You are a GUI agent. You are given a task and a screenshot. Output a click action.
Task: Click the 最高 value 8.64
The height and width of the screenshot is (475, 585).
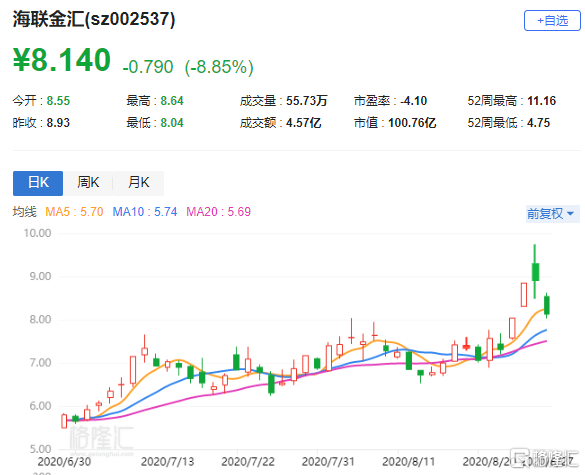[x=172, y=101]
